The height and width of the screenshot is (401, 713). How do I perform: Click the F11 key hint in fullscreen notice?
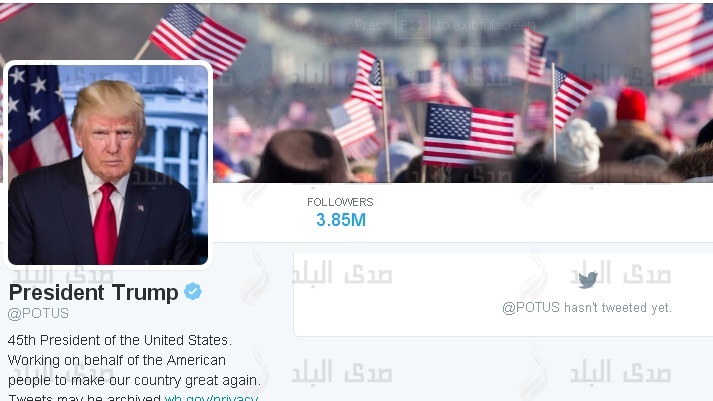[x=412, y=25]
